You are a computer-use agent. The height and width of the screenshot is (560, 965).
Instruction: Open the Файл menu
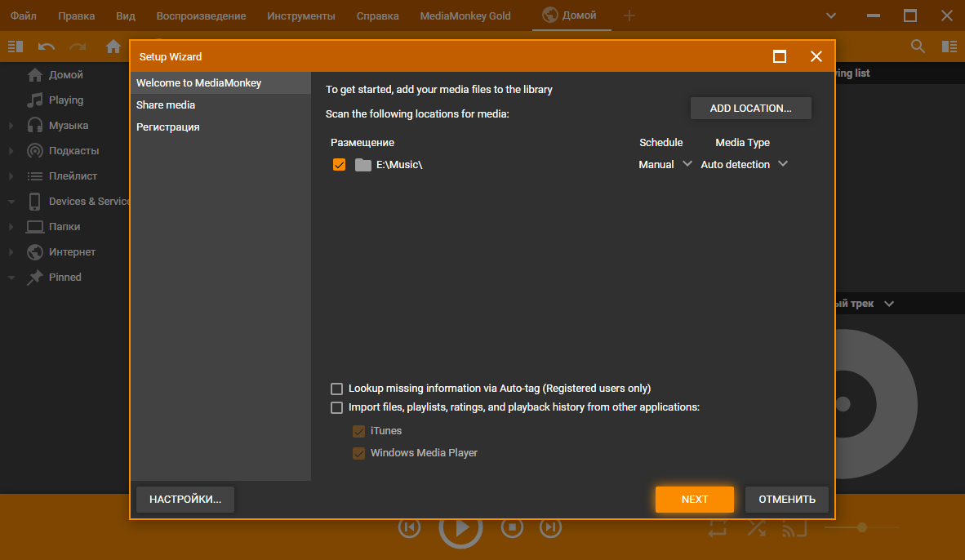click(x=24, y=16)
